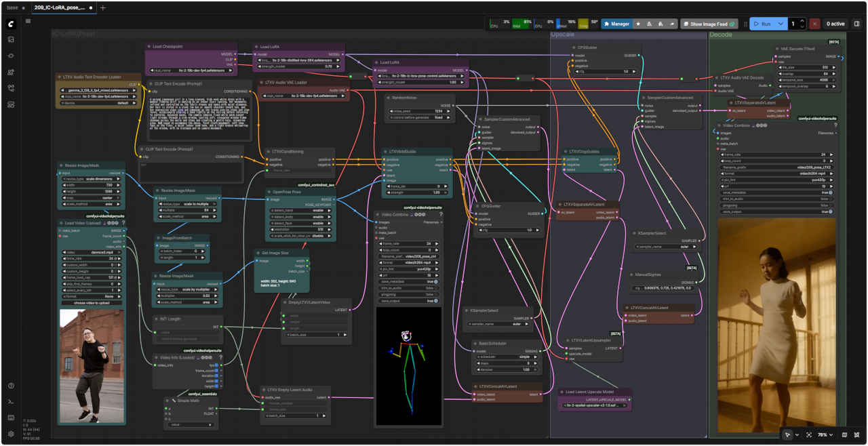The height and width of the screenshot is (446, 868).
Task: Click the fit view icon in bottom toolbar
Action: pos(808,434)
